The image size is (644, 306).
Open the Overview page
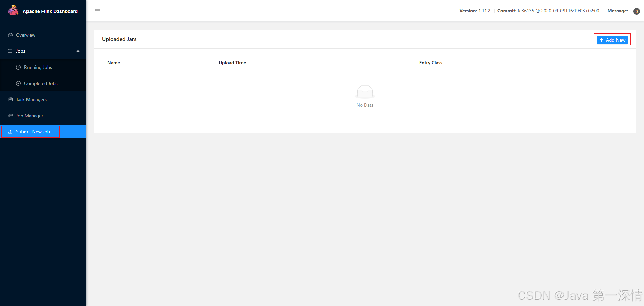point(43,35)
